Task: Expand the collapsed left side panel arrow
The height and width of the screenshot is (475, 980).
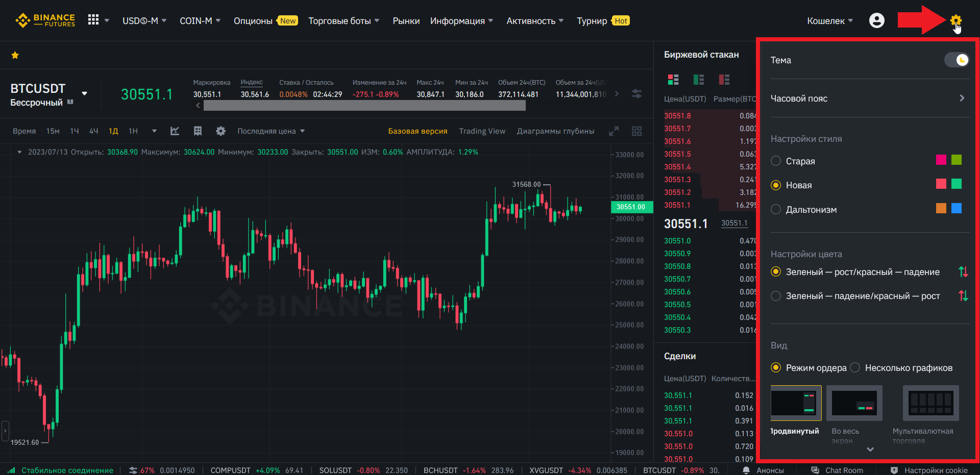Action: [5, 431]
